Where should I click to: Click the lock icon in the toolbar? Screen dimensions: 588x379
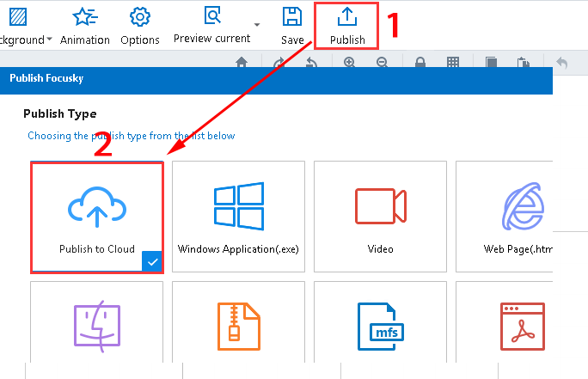pyautogui.click(x=420, y=62)
